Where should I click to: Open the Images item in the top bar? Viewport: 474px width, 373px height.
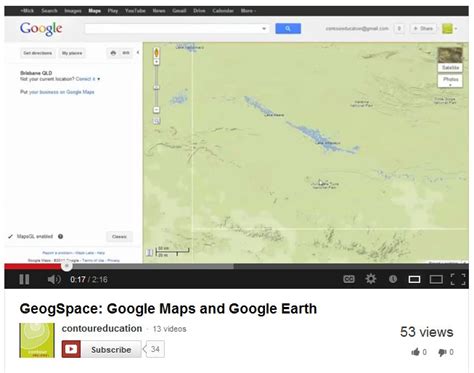[x=73, y=11]
